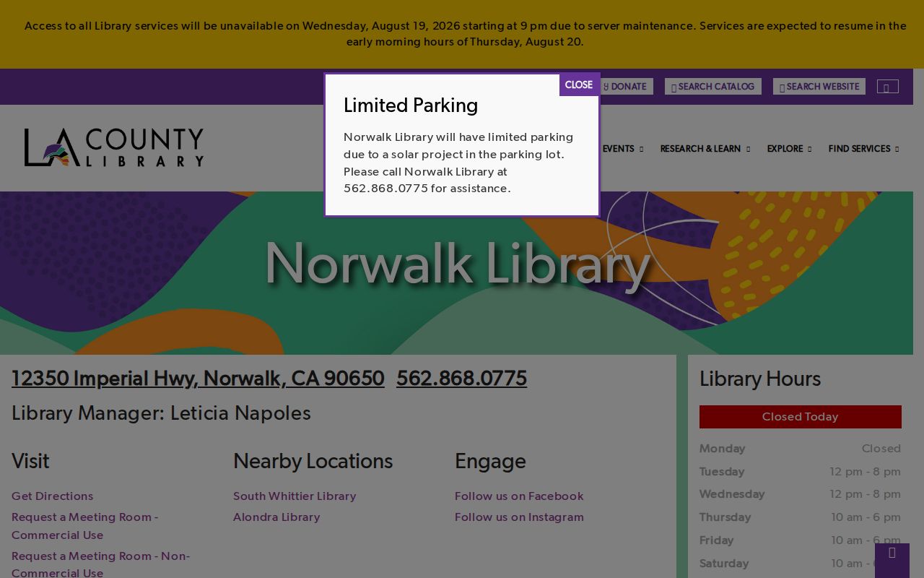Image resolution: width=924 pixels, height=578 pixels.
Task: Go to South Whittier Library
Action: pyautogui.click(x=295, y=496)
